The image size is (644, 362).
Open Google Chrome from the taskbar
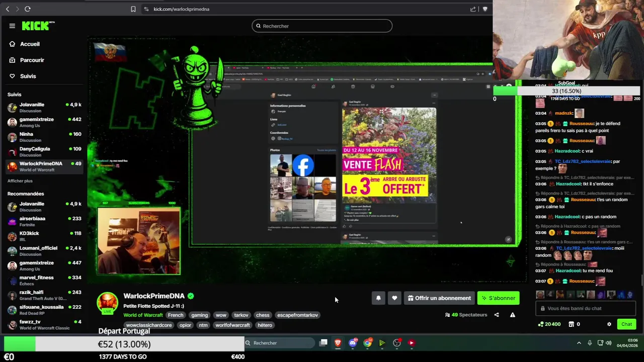[368, 343]
